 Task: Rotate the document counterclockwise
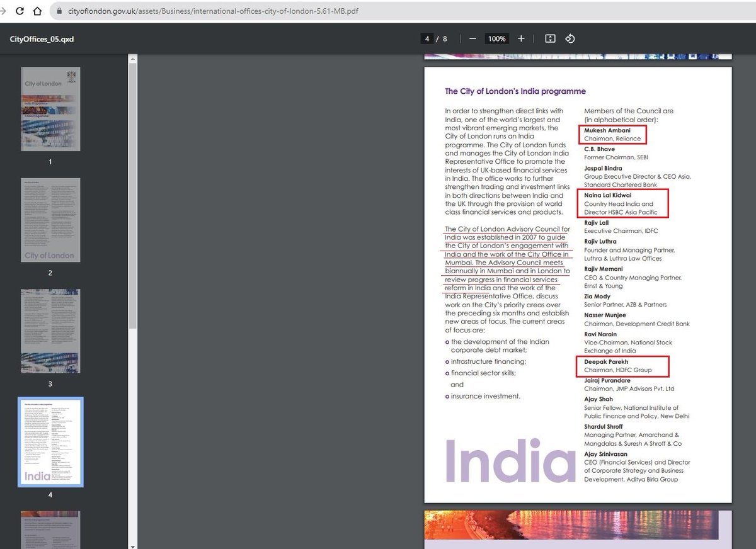click(570, 38)
